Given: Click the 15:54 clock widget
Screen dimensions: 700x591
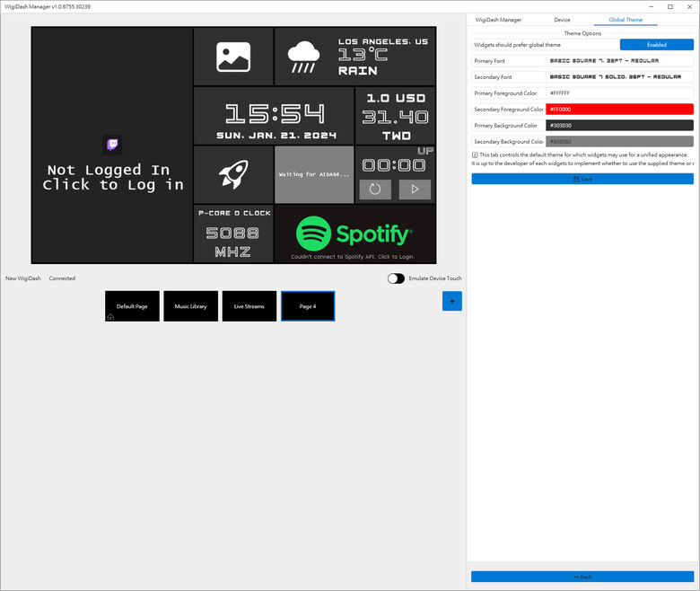Looking at the screenshot, I should point(274,116).
